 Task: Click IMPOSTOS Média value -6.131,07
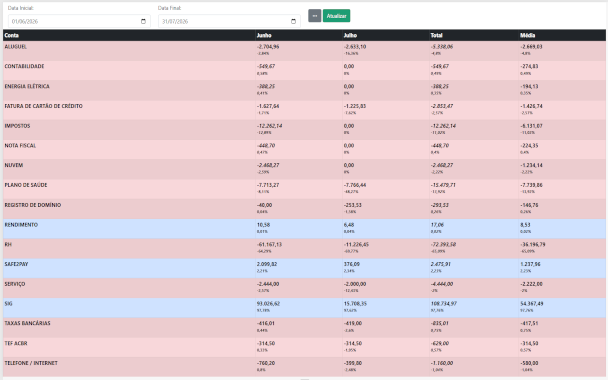coord(531,126)
